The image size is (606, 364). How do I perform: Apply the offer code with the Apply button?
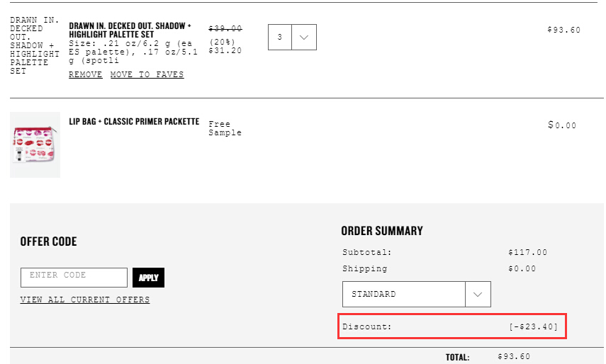(x=148, y=278)
